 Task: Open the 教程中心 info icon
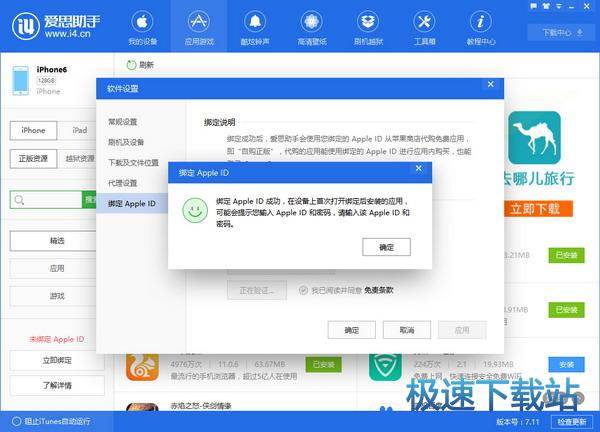point(481,21)
